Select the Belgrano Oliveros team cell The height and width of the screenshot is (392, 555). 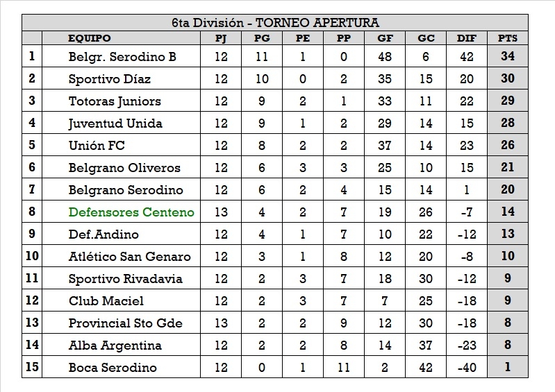[124, 168]
